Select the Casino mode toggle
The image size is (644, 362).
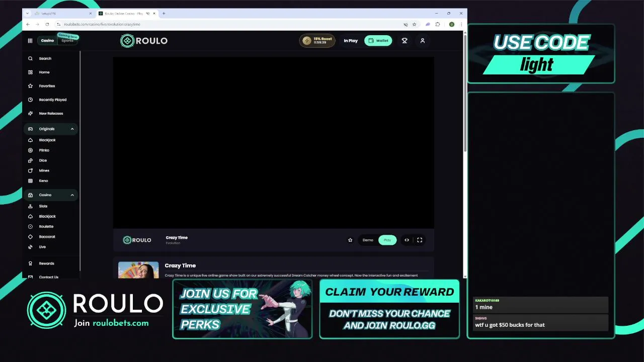coord(48,41)
